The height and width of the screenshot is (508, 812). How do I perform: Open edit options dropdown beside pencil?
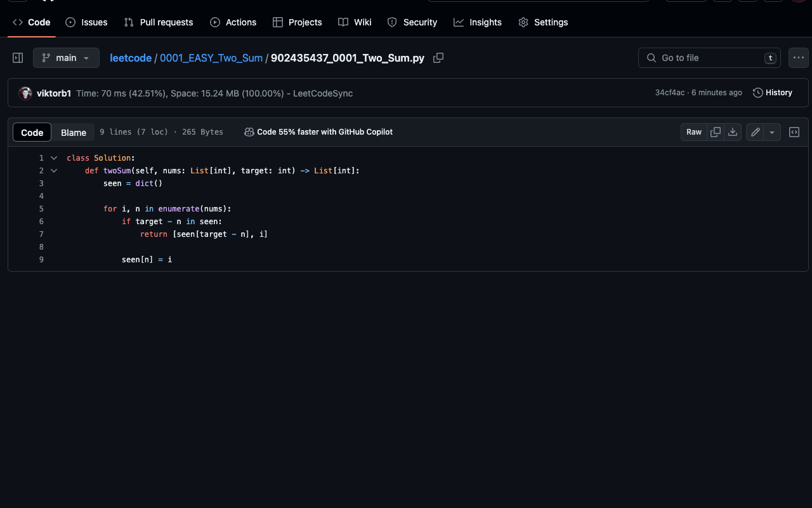pyautogui.click(x=772, y=132)
